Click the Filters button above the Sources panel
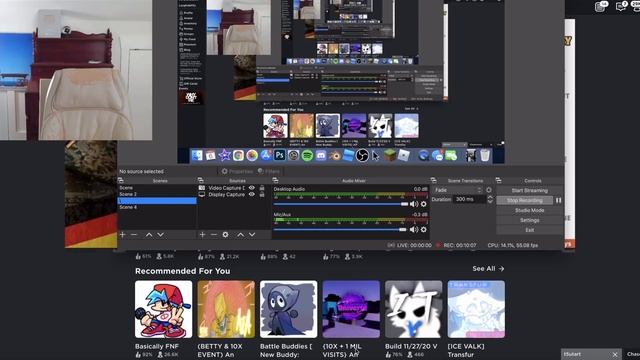Screen dimensions: 640x360 (269, 171)
